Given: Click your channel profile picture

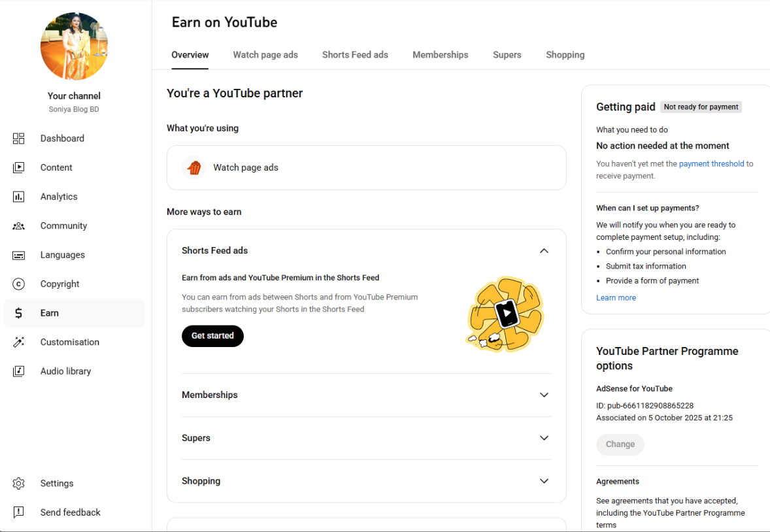Looking at the screenshot, I should click(x=74, y=46).
